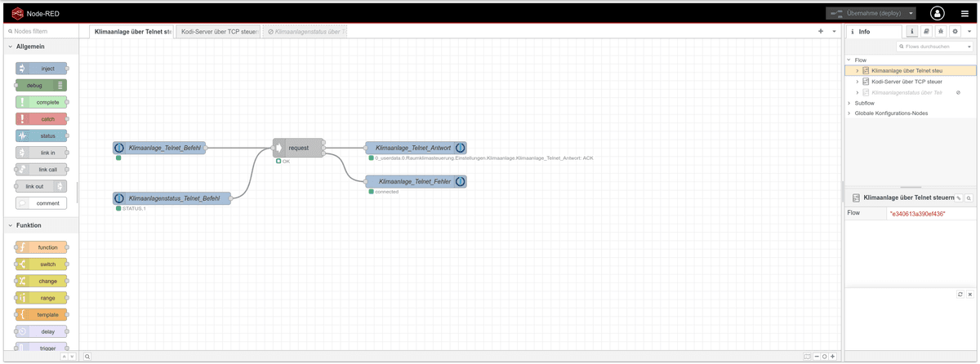The height and width of the screenshot is (364, 980).
Task: Select the trigger node in palette
Action: coord(42,348)
